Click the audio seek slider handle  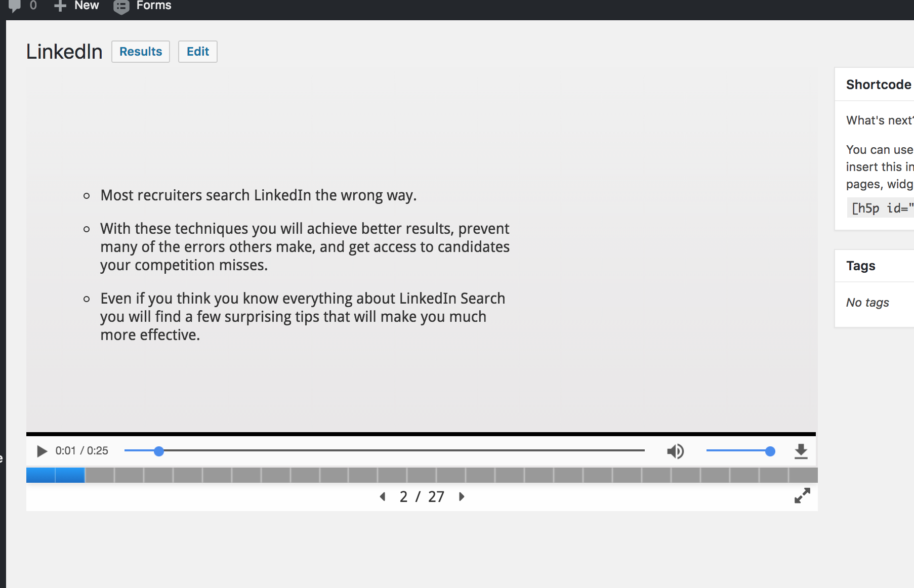tap(159, 451)
